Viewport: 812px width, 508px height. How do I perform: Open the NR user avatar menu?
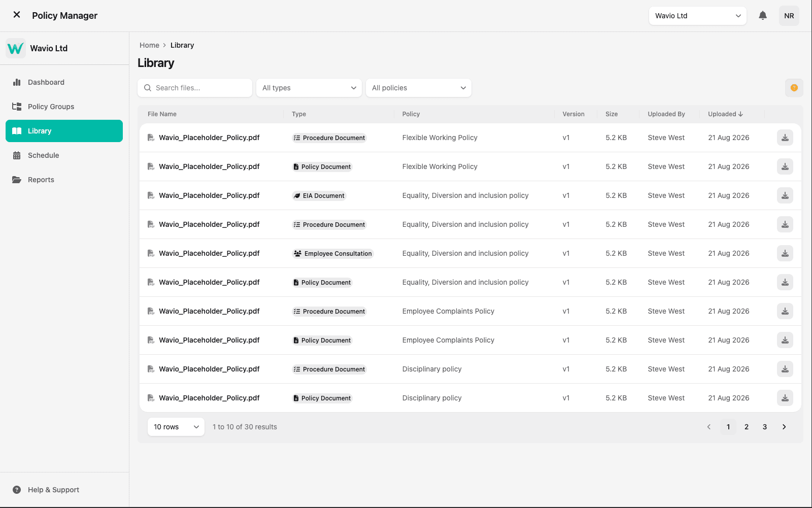click(789, 16)
